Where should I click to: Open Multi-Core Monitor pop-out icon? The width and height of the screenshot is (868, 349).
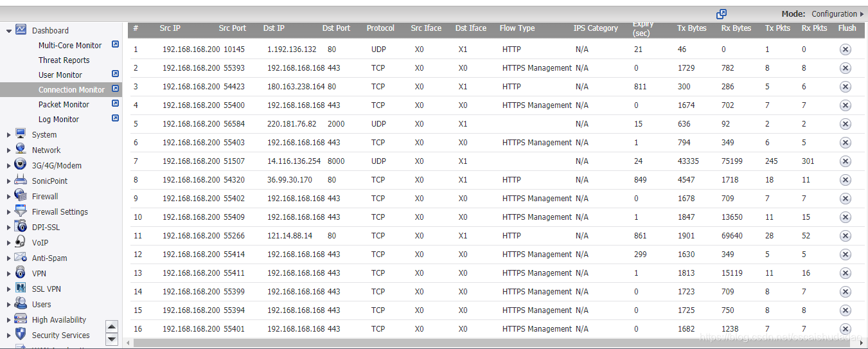pos(115,44)
